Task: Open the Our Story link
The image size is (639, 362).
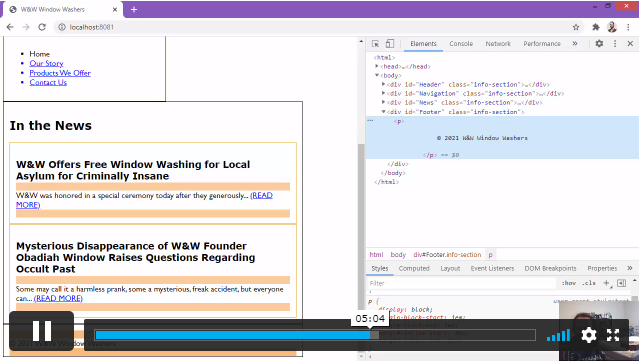Action: tap(46, 63)
